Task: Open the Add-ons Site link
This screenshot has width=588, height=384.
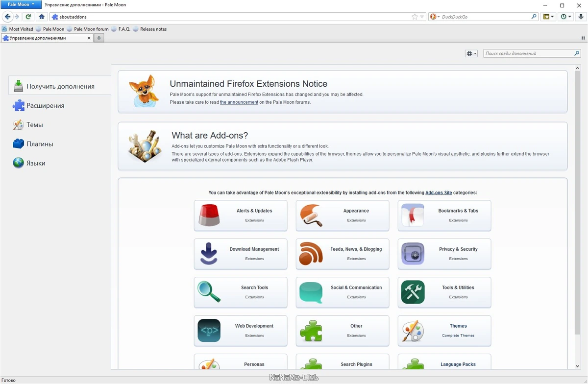Action: point(439,193)
